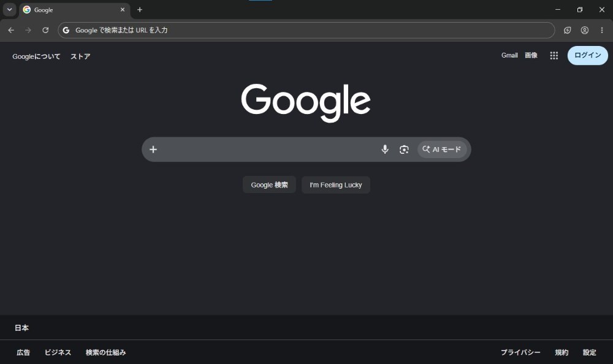Click the 'Google 検索' button
The image size is (613, 364).
click(x=269, y=185)
